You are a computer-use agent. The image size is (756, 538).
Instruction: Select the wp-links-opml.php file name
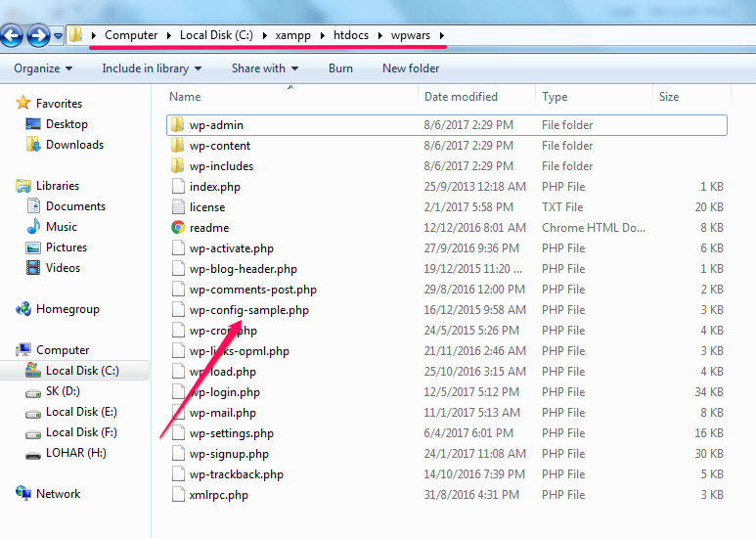click(240, 351)
